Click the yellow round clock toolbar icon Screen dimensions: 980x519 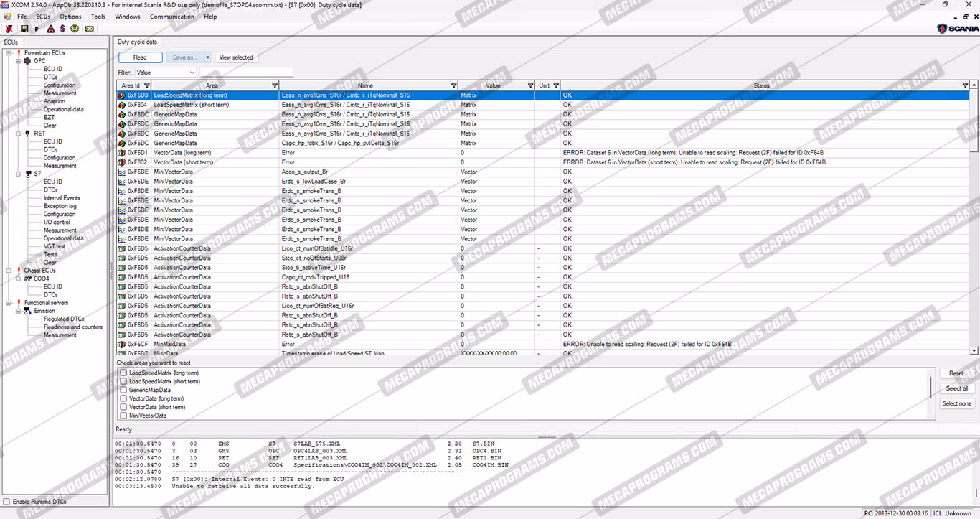tap(75, 29)
